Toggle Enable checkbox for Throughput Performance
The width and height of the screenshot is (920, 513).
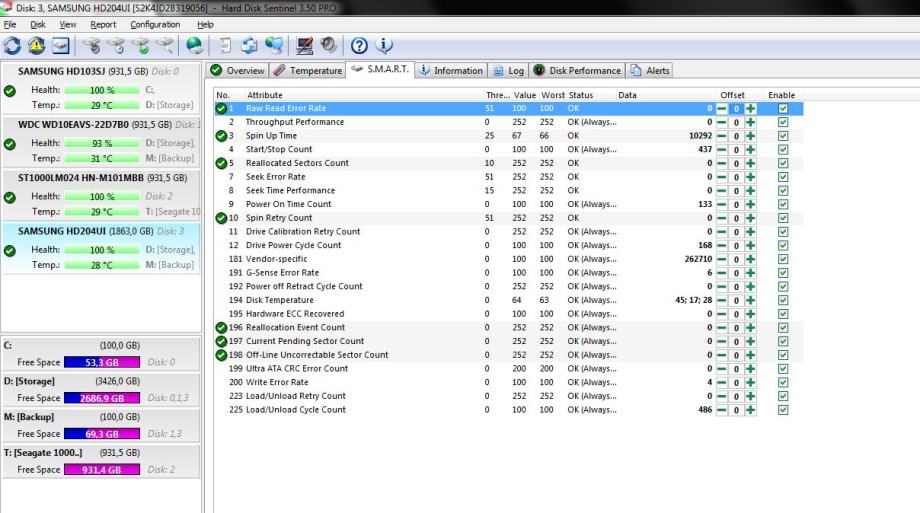(783, 122)
